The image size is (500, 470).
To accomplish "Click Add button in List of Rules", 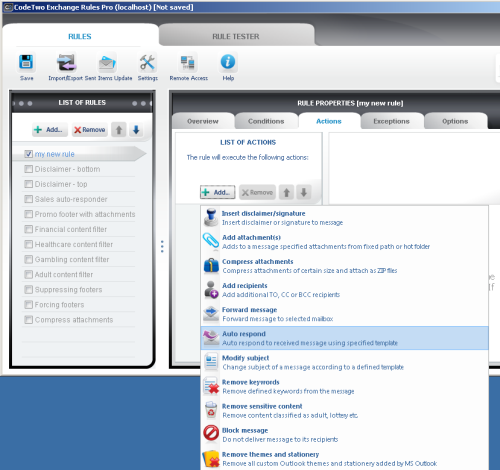I will 50,130.
